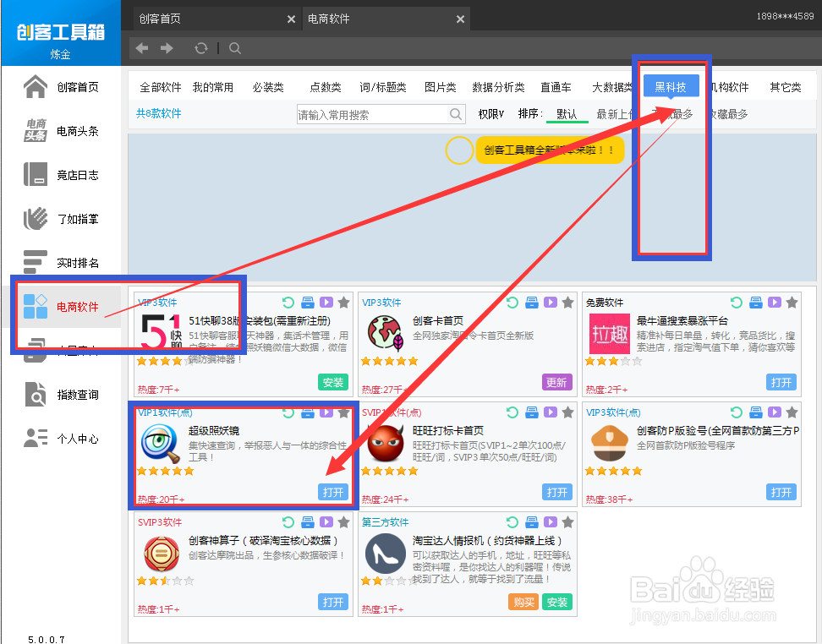
Task: Click the yellow 创客工具箱全新 announcement banner
Action: (549, 150)
